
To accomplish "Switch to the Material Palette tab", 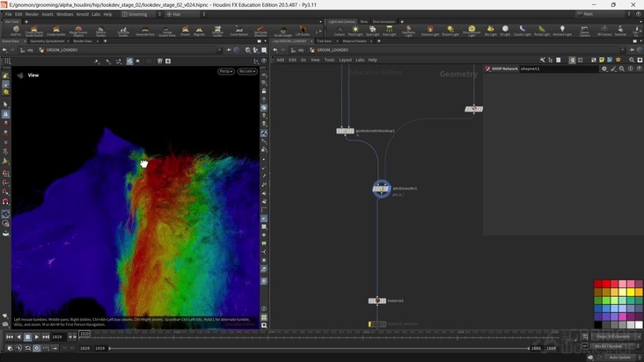I will coord(355,41).
